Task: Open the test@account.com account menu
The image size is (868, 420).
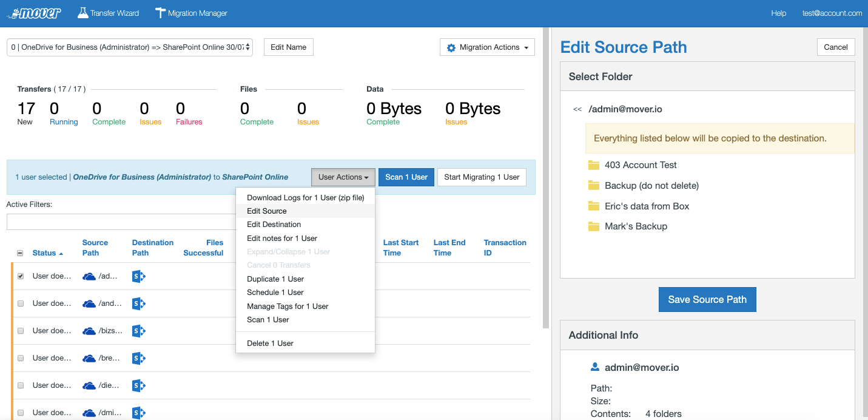Action: [832, 13]
